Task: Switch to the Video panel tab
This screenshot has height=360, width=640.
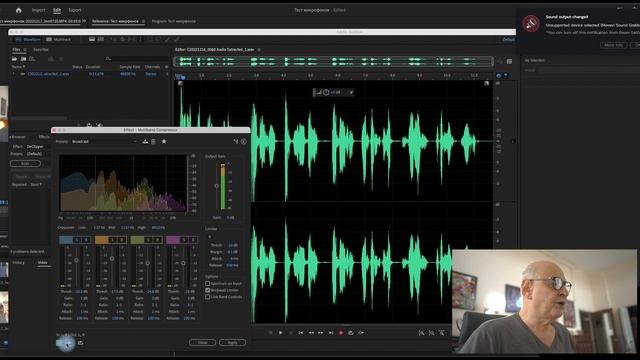Action: tap(42, 263)
